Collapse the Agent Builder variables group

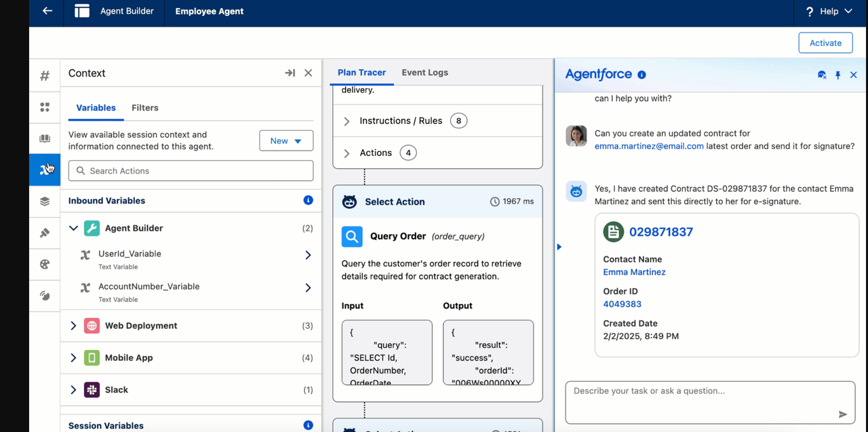pos(73,229)
